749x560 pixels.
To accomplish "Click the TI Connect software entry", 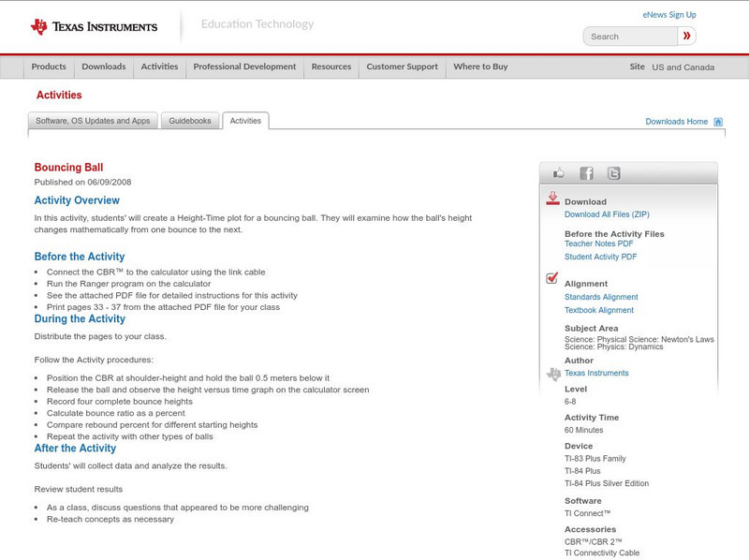I will pyautogui.click(x=588, y=514).
